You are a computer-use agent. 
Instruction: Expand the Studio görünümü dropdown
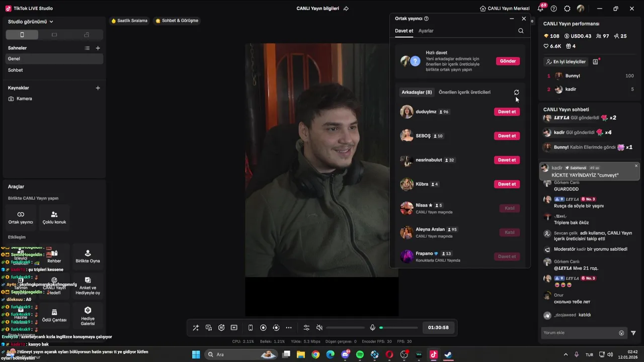pyautogui.click(x=31, y=22)
